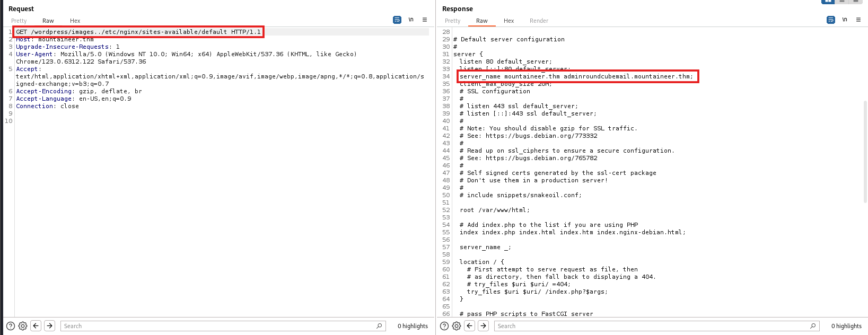The height and width of the screenshot is (335, 868).
Task: Open the request search settings gear
Action: (23, 326)
